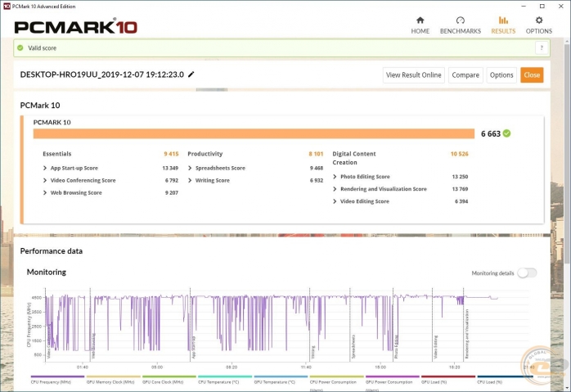Click App Start-up value 13 349
This screenshot has width=571, height=392.
coord(170,168)
